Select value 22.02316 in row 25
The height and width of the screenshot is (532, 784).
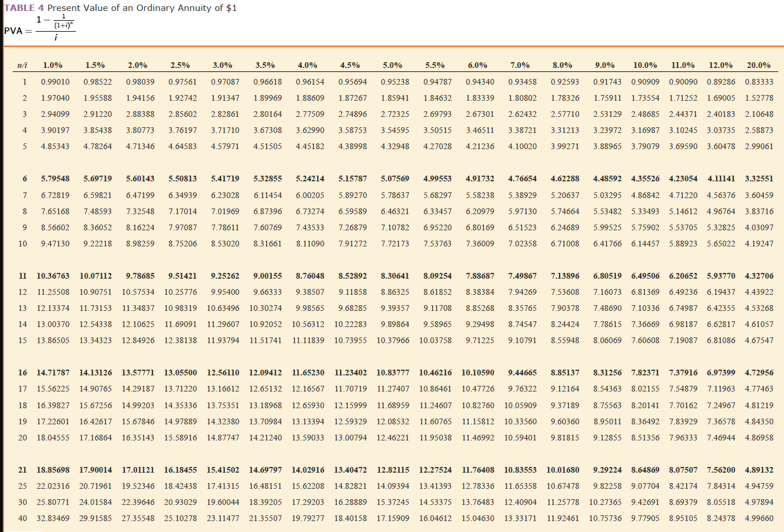point(53,486)
